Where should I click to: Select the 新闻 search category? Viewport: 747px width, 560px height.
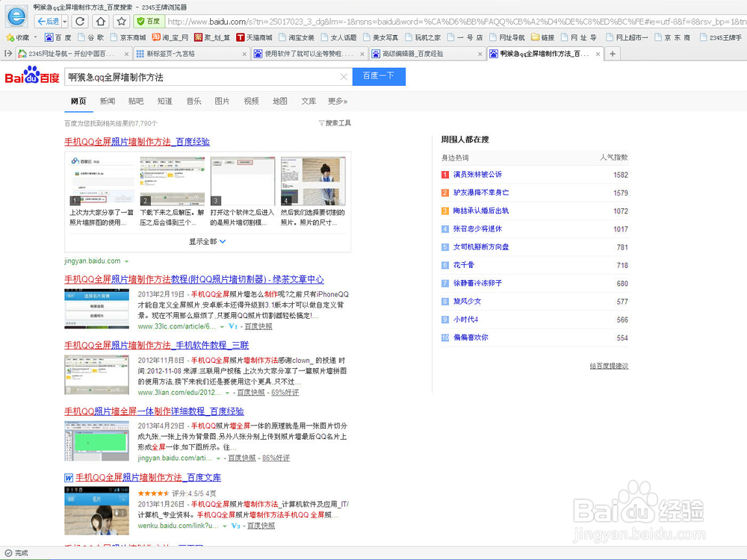pyautogui.click(x=107, y=101)
